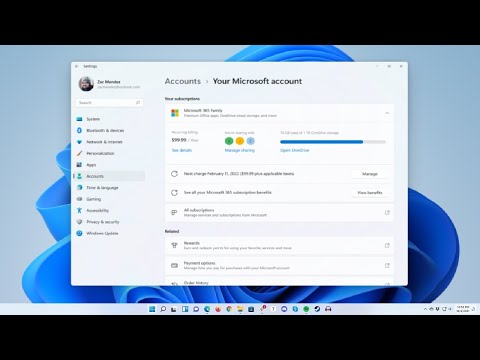Click the $99.99 recurring billing amount
This screenshot has height=360, width=480.
[179, 140]
